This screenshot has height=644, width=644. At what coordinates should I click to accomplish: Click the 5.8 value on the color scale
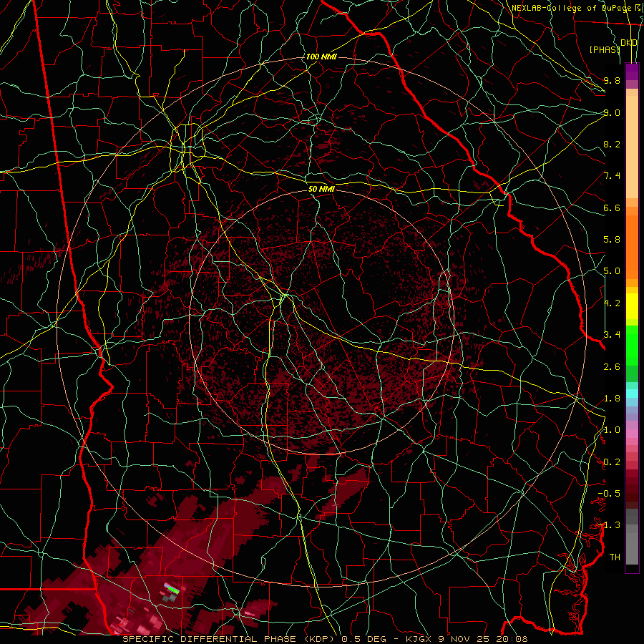(x=612, y=240)
